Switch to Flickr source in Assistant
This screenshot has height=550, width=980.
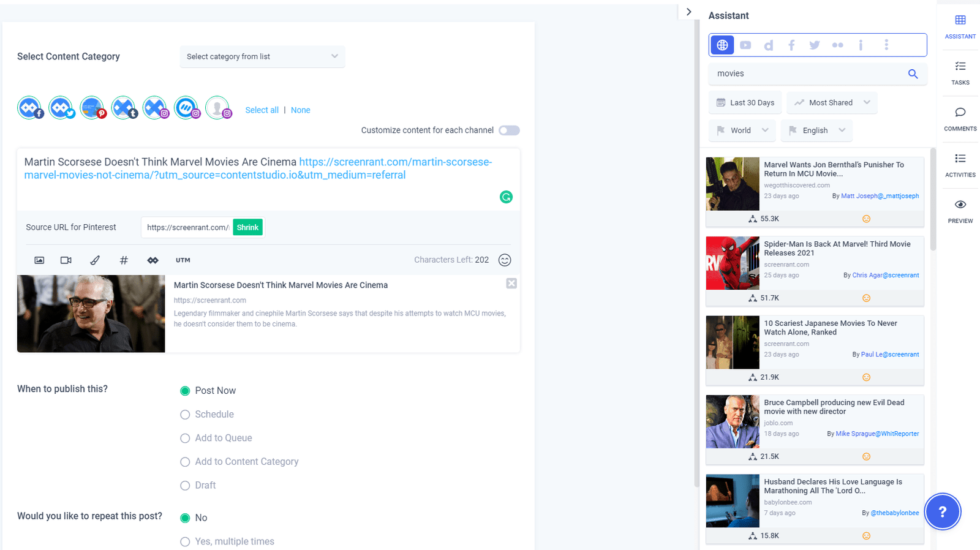[838, 45]
